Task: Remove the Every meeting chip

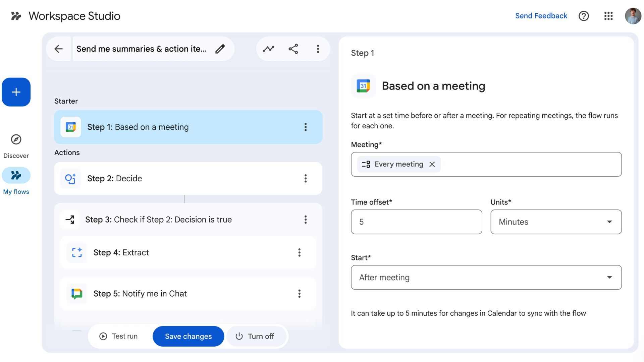Action: 432,164
